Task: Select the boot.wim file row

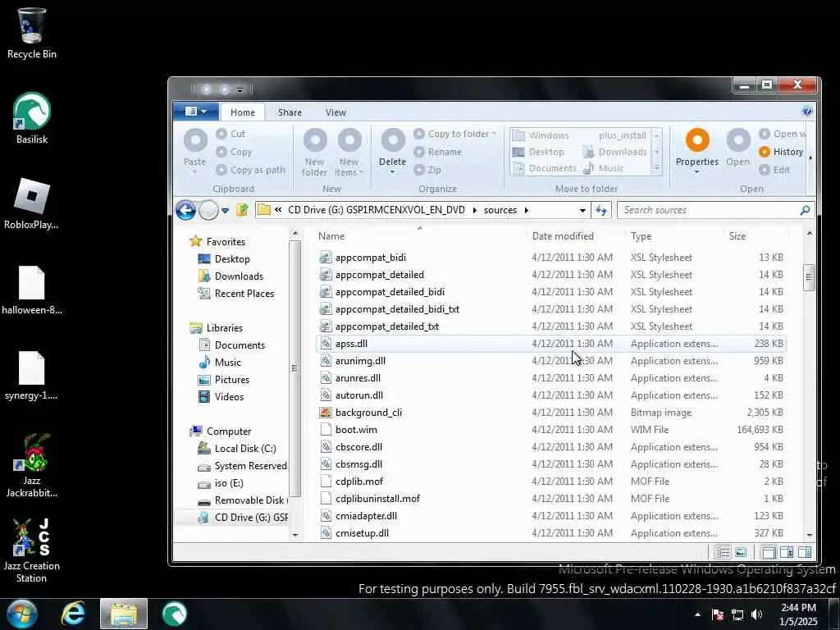Action: (550, 430)
